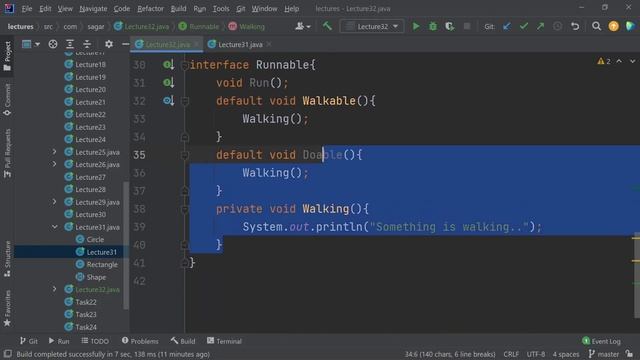This screenshot has width=640, height=360.
Task: Jump to next highlighted error arrow
Action: 632,61
